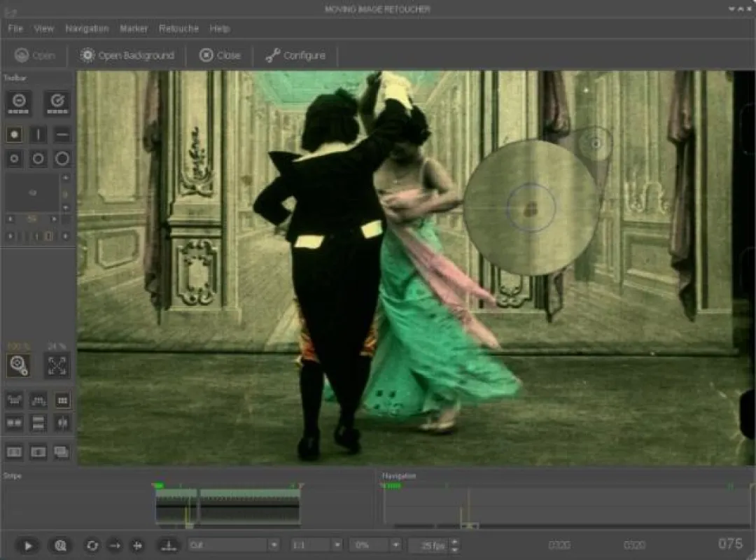Click right arrow of upper value row
This screenshot has height=560, width=756.
(54, 219)
